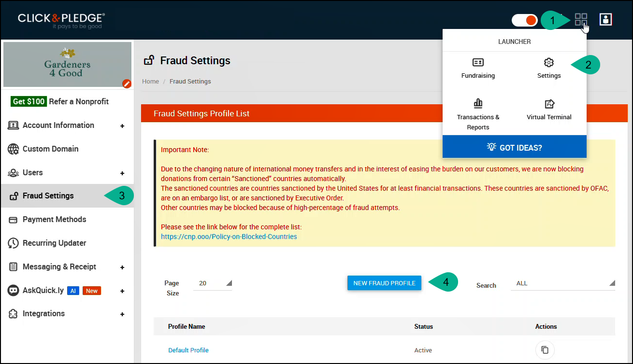Copy the Default Profile via actions icon
The image size is (633, 364).
[x=545, y=350]
